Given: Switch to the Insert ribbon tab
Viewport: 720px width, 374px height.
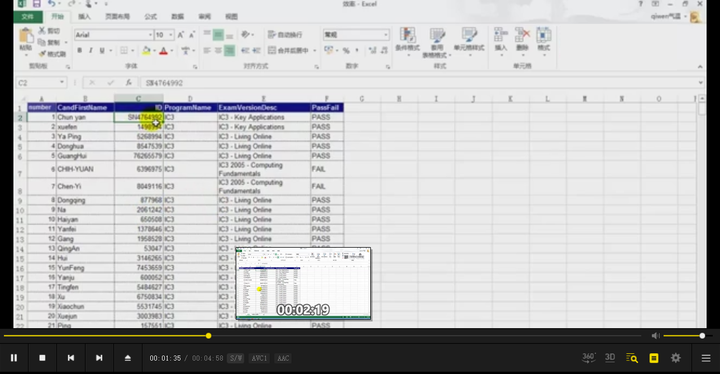Looking at the screenshot, I should tap(84, 17).
